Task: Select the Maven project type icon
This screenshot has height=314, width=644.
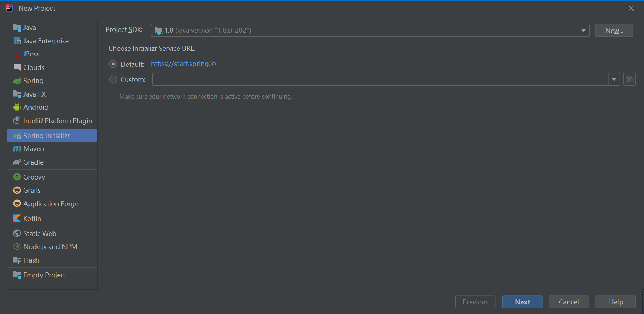Action: click(17, 149)
